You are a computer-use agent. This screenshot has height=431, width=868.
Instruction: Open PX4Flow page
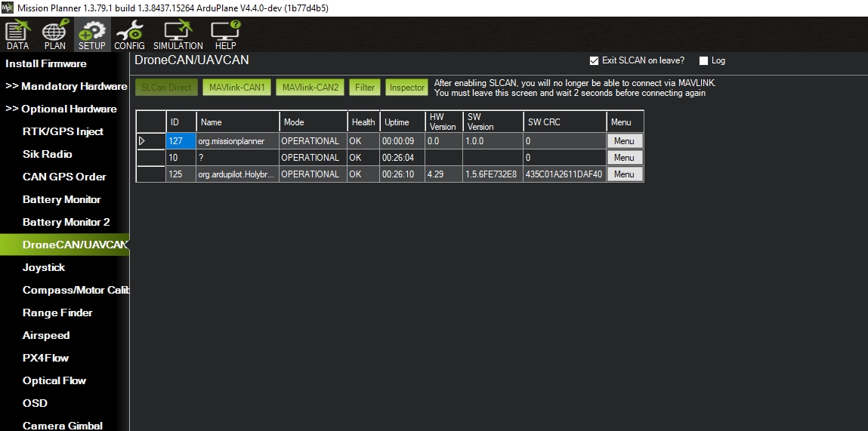click(x=45, y=359)
